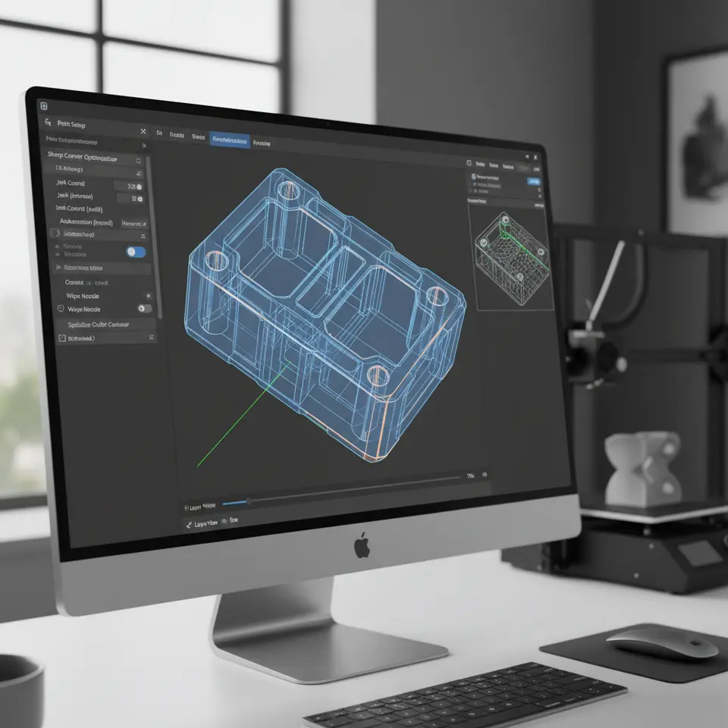
Task: Click the Spilidize Cufer Contour button
Action: point(105,324)
